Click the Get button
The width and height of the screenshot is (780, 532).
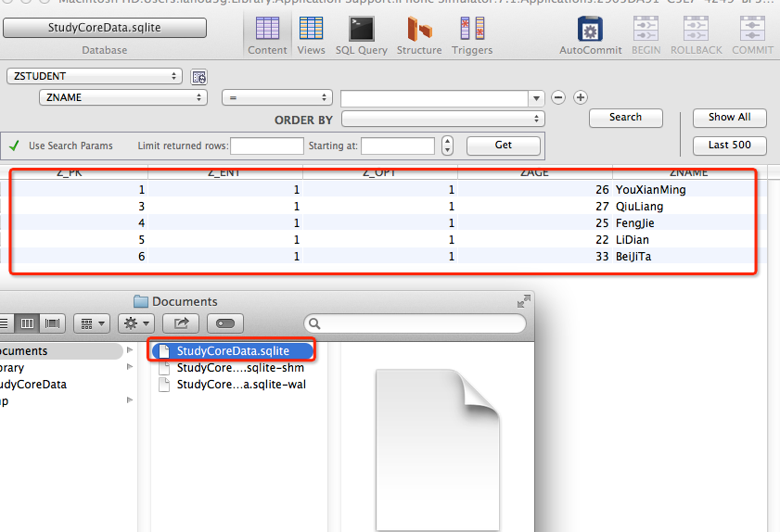coord(504,146)
